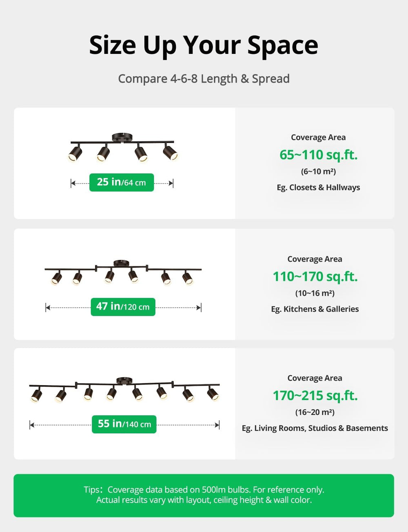Click the 6-light track fixture image
408x532 pixels.
[x=123, y=272]
